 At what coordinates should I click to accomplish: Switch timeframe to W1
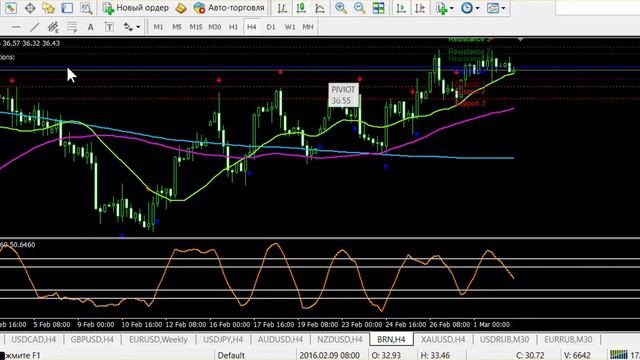coord(290,27)
